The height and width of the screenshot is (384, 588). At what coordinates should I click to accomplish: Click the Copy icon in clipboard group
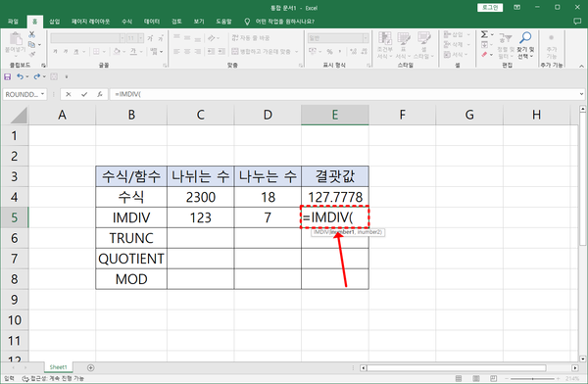(32, 45)
